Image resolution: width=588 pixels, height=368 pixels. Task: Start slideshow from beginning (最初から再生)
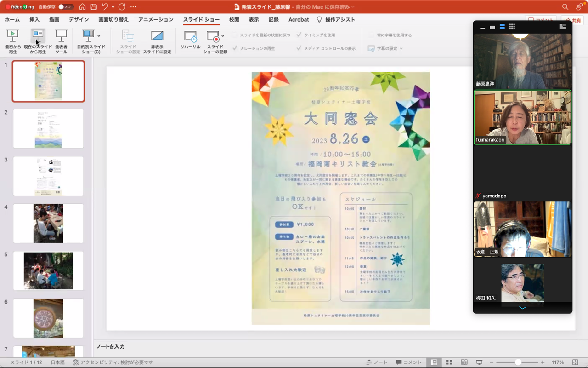point(13,41)
